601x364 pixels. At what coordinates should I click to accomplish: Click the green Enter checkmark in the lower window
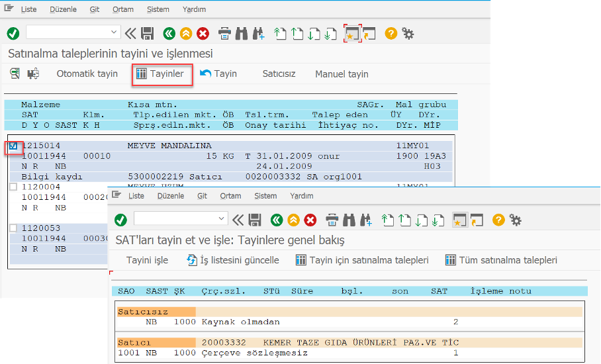pyautogui.click(x=120, y=220)
